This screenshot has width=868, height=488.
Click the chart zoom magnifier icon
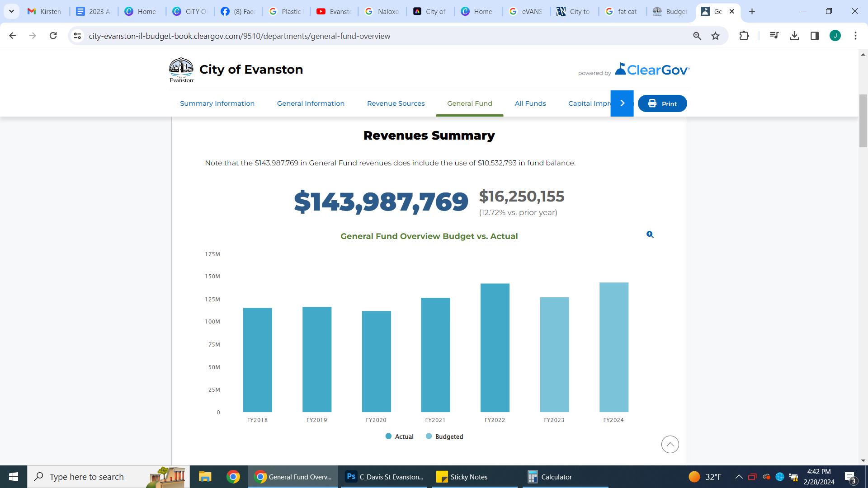650,235
